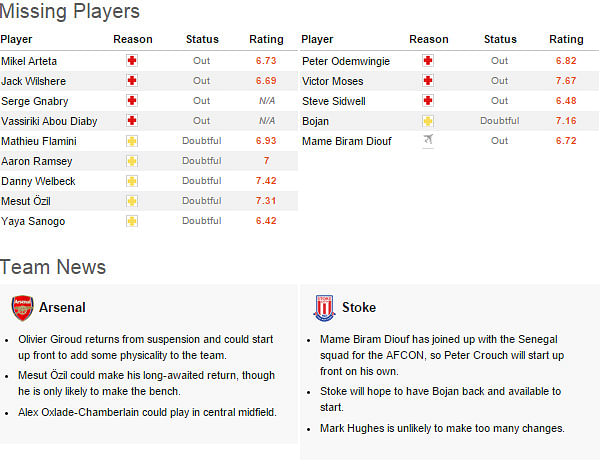Open Peter Odemwingie's player name link
This screenshot has width=606, height=467.
346,61
